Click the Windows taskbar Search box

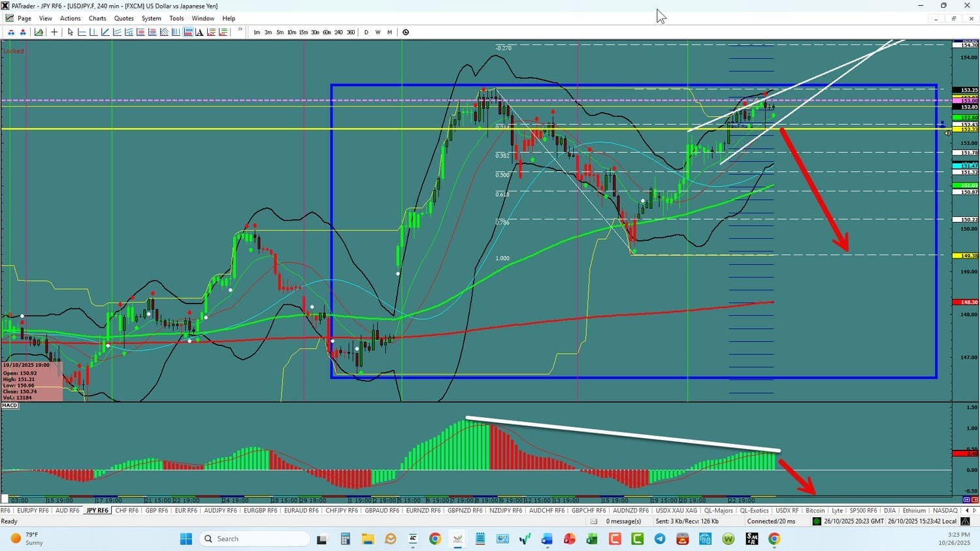click(x=255, y=539)
